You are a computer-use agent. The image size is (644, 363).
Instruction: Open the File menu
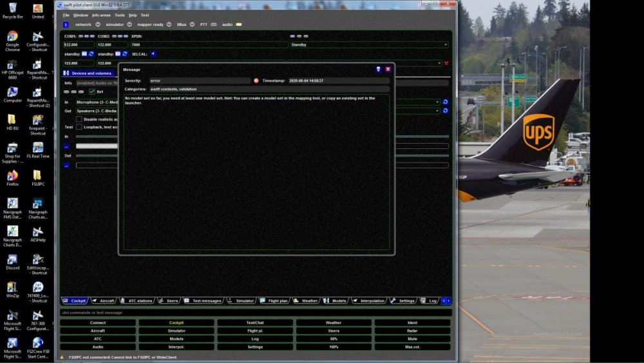[x=66, y=15]
